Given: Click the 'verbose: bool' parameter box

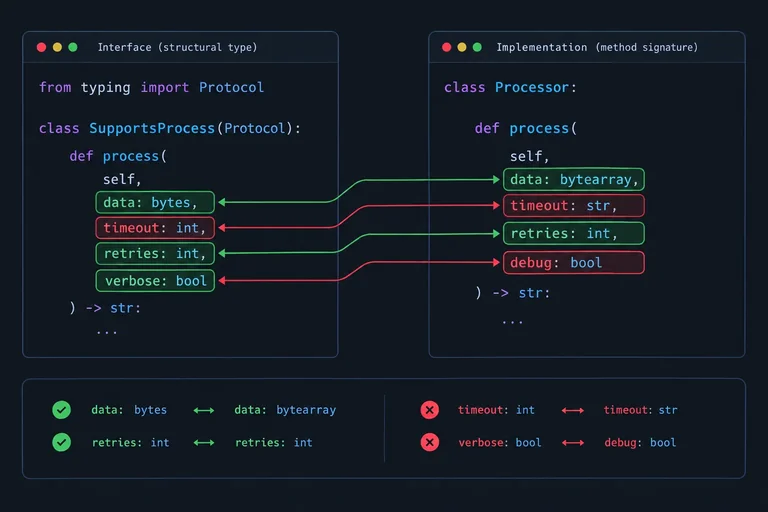Looking at the screenshot, I should click(155, 281).
